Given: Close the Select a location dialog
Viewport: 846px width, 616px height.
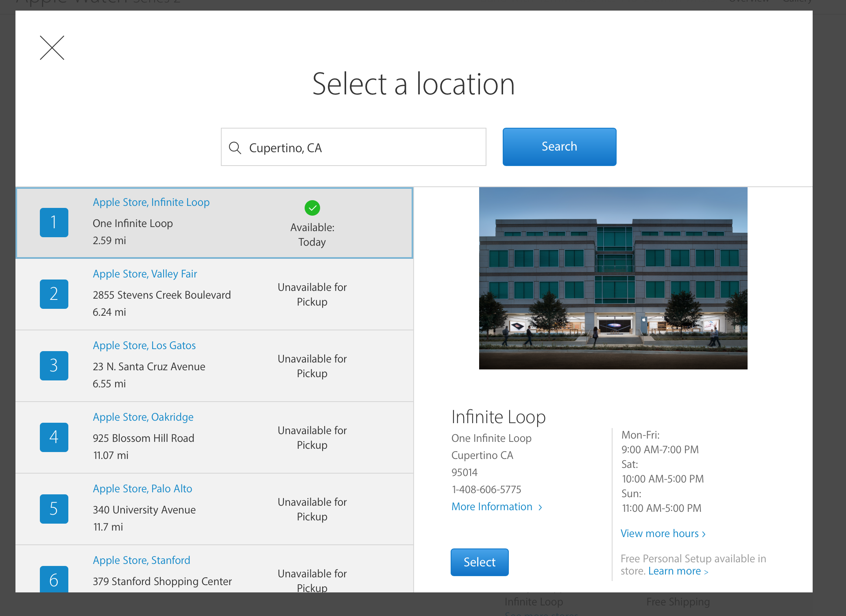Looking at the screenshot, I should point(52,48).
